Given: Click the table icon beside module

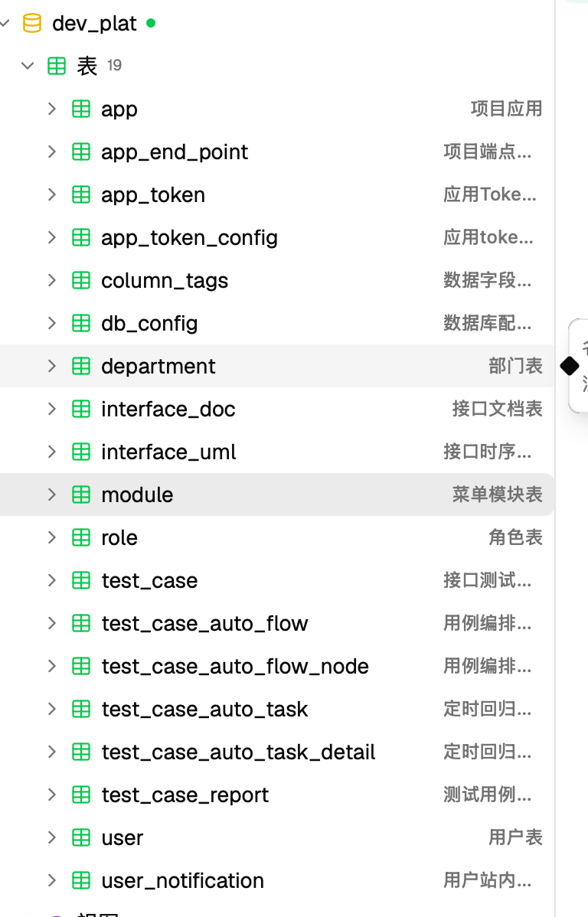Looking at the screenshot, I should coord(80,494).
